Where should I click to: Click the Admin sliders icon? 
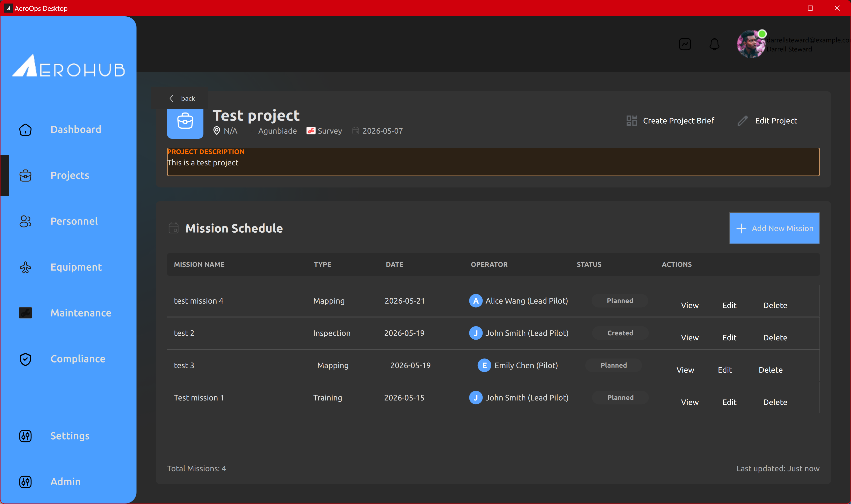point(25,482)
